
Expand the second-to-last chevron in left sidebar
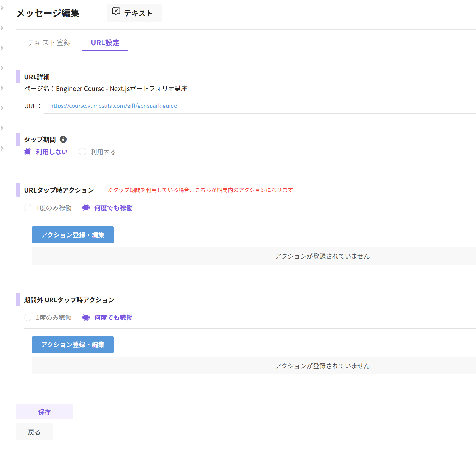tap(2, 128)
